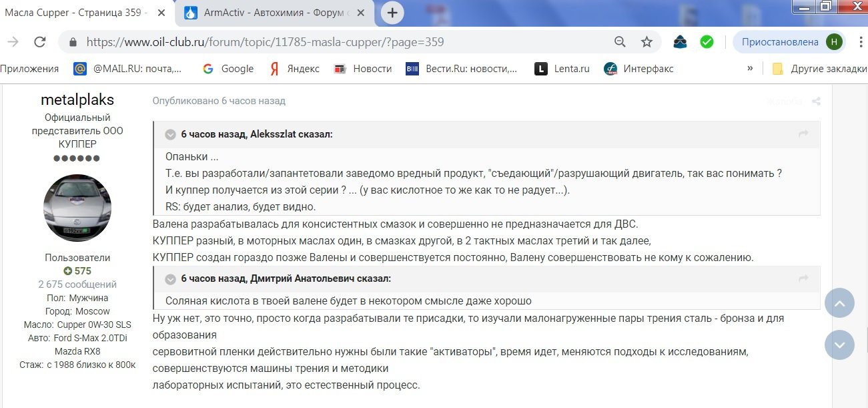Click the quoted word 'Опаньки ...'
This screenshot has width=868, height=408.
click(192, 157)
